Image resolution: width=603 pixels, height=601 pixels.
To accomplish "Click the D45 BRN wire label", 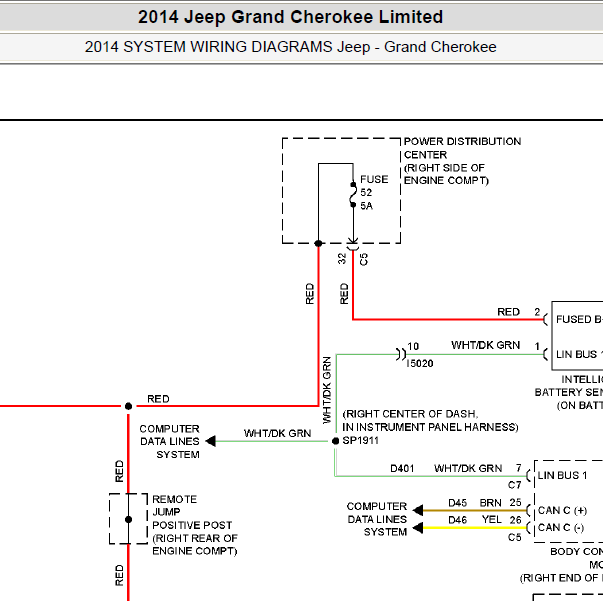I will [475, 503].
